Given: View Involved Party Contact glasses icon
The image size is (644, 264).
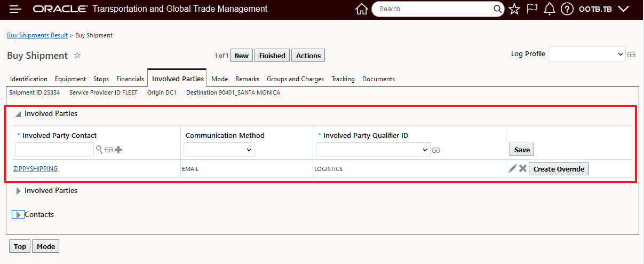Looking at the screenshot, I should point(109,150).
